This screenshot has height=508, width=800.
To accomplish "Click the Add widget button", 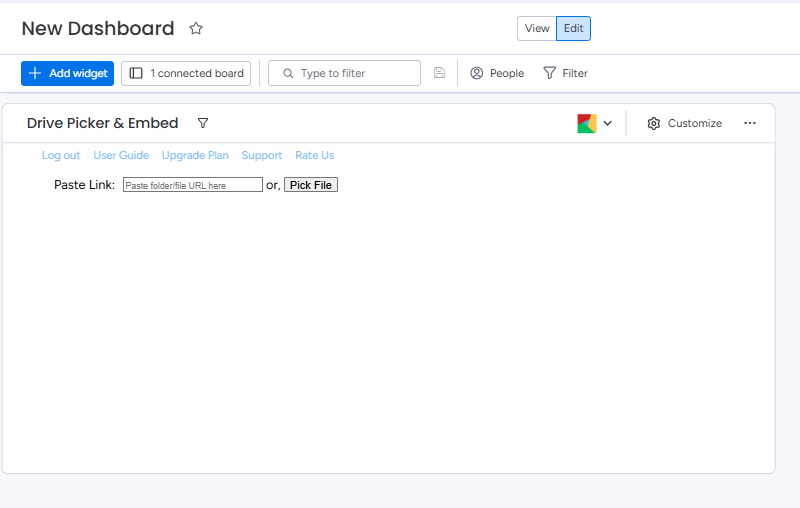I will pyautogui.click(x=67, y=73).
